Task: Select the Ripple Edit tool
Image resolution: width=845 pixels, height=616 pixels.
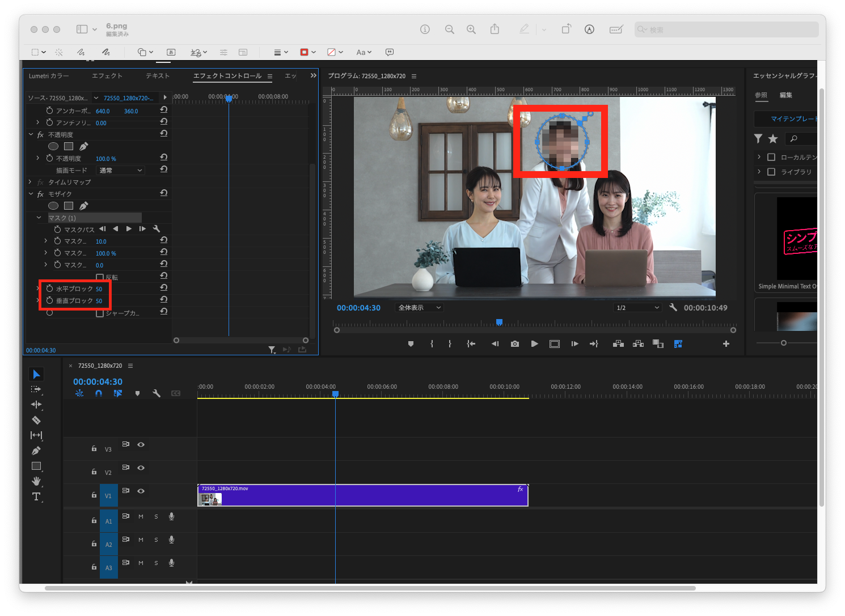Action: pyautogui.click(x=36, y=405)
